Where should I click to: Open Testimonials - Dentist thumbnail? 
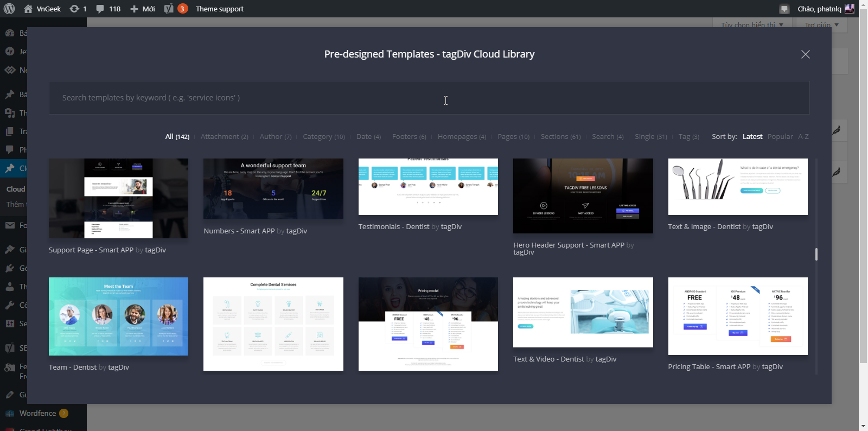pos(428,187)
